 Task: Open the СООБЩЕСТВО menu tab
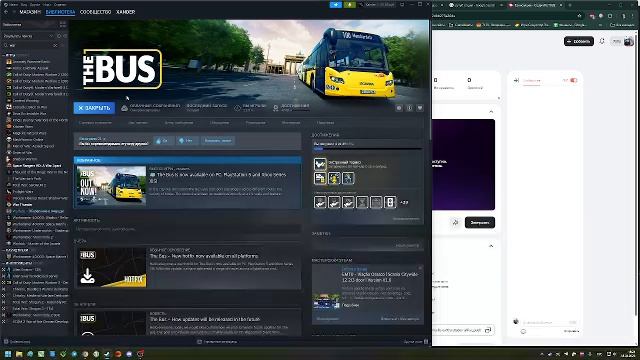96,12
